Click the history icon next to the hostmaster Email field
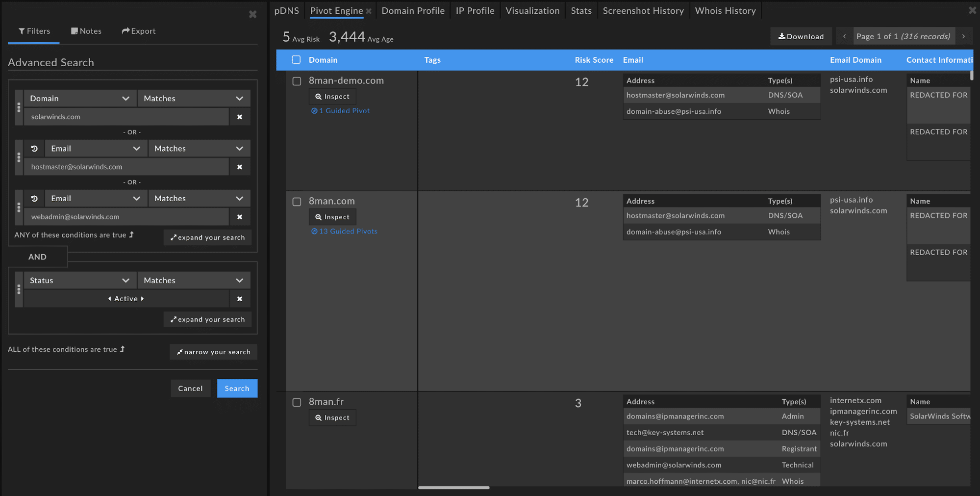980x496 pixels. pos(34,149)
